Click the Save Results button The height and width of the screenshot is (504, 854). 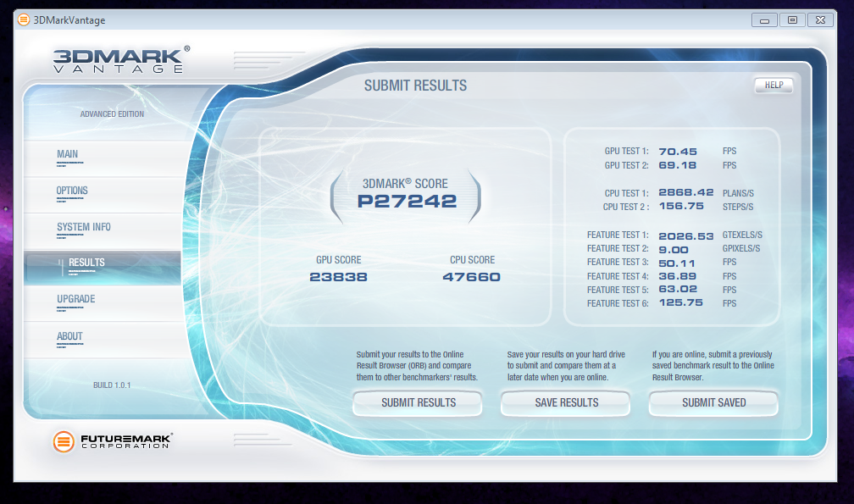pos(566,402)
